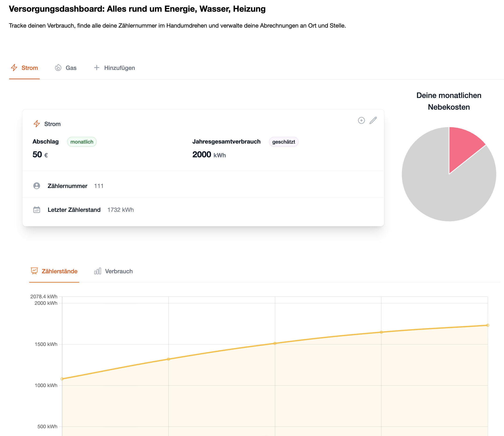Open the Verbrauch chart tab

click(x=119, y=271)
